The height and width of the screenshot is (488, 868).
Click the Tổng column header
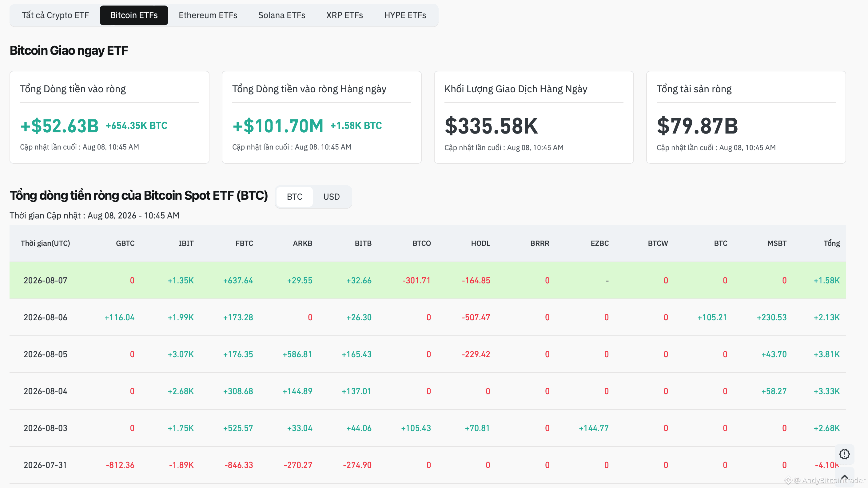click(832, 243)
